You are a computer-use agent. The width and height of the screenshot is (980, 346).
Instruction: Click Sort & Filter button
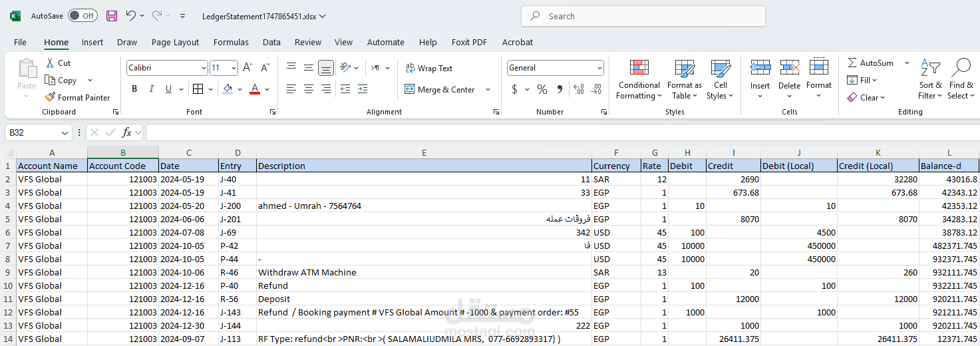coord(931,79)
